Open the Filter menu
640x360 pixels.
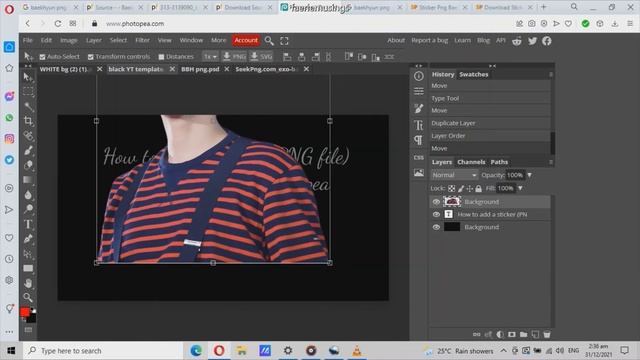click(x=142, y=40)
